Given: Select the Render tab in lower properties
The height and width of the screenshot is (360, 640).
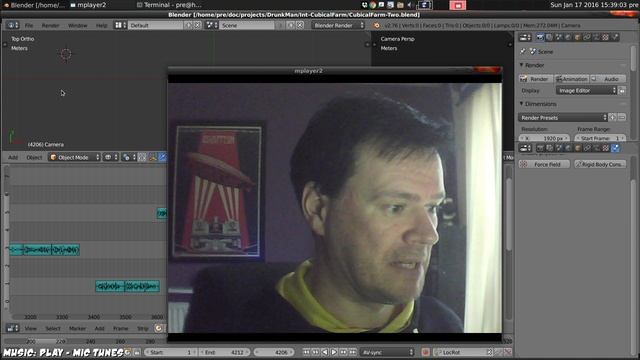Looking at the screenshot, I should [x=540, y=148].
